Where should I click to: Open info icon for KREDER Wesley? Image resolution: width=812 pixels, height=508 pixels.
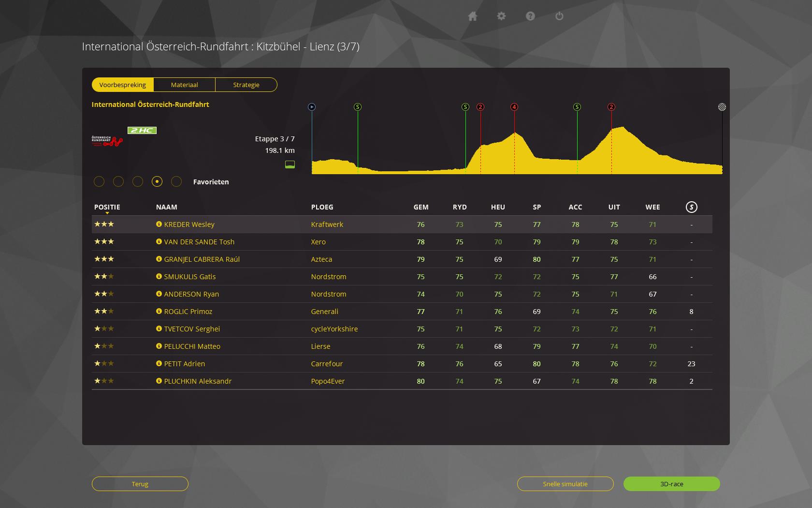point(159,224)
